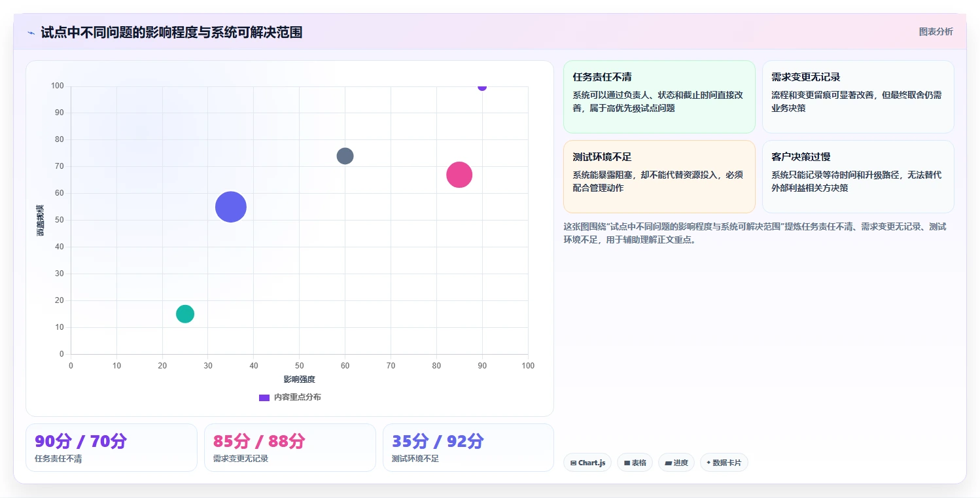This screenshot has height=498, width=980.
Task: Click the 影响强度 x-axis label
Action: [x=300, y=380]
